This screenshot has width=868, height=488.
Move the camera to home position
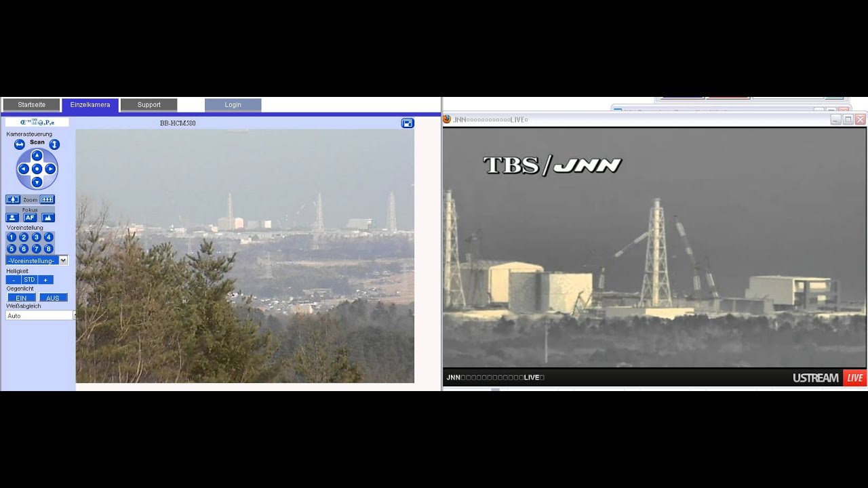(x=37, y=169)
